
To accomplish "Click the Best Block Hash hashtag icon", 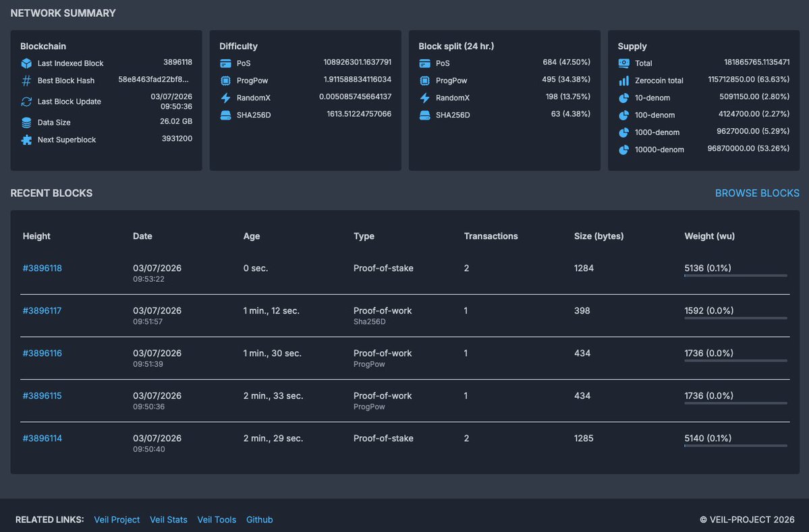I will [x=26, y=80].
